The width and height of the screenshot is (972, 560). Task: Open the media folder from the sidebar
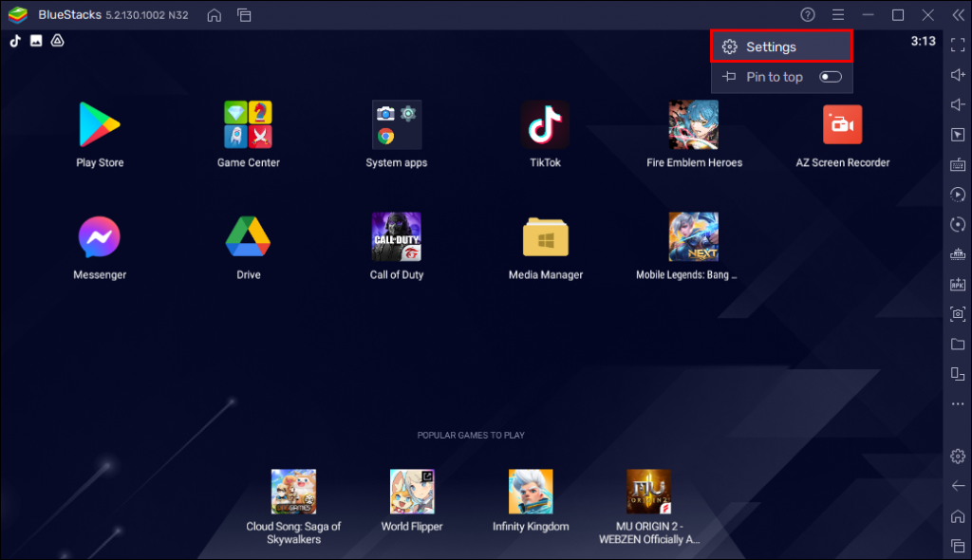pos(959,344)
